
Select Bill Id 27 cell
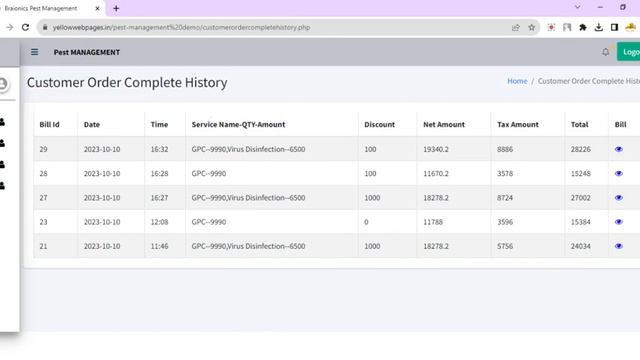tap(56, 198)
